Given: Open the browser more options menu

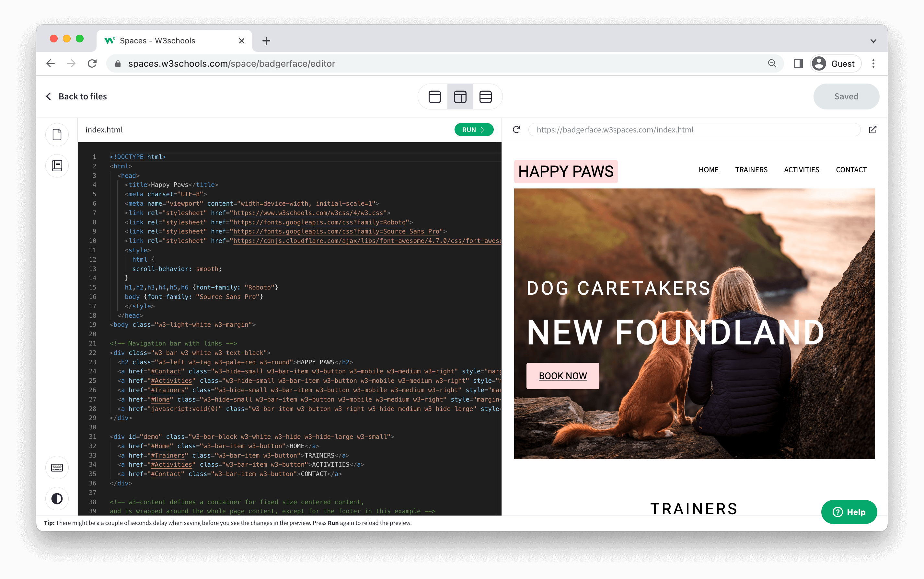Looking at the screenshot, I should pos(875,63).
